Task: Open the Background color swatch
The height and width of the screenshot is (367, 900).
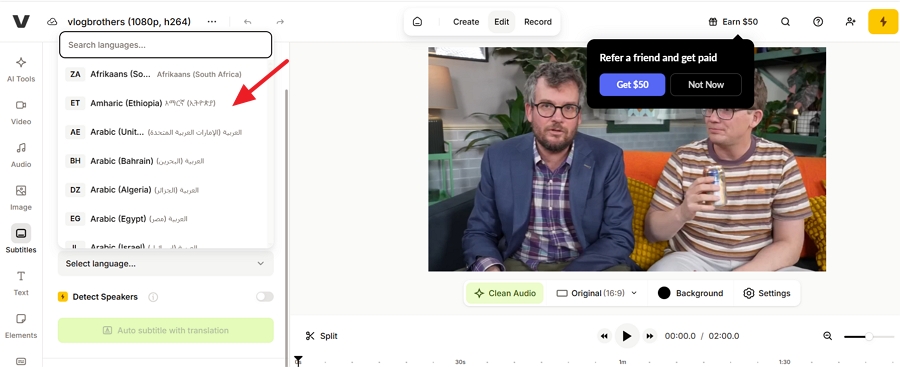Action: (664, 293)
